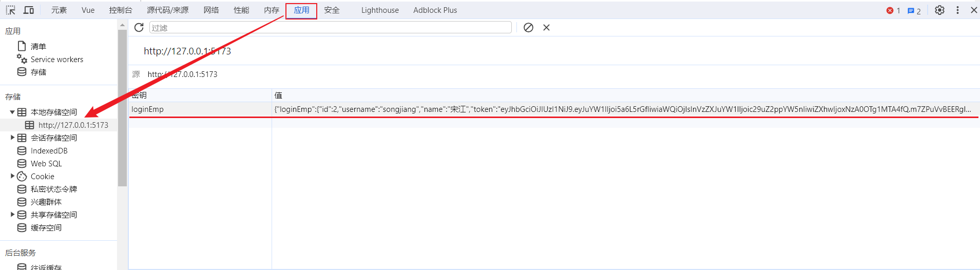The height and width of the screenshot is (270, 980).
Task: Open 共享存储空间 item
Action: tap(54, 215)
